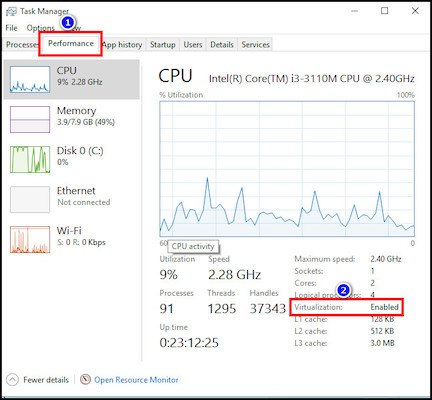Switch to the Performance tab
The height and width of the screenshot is (400, 432).
pos(71,44)
